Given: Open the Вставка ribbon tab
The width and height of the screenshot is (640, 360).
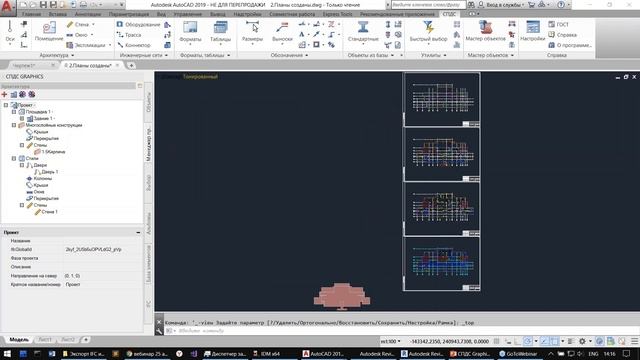Looking at the screenshot, I should pyautogui.click(x=58, y=14).
